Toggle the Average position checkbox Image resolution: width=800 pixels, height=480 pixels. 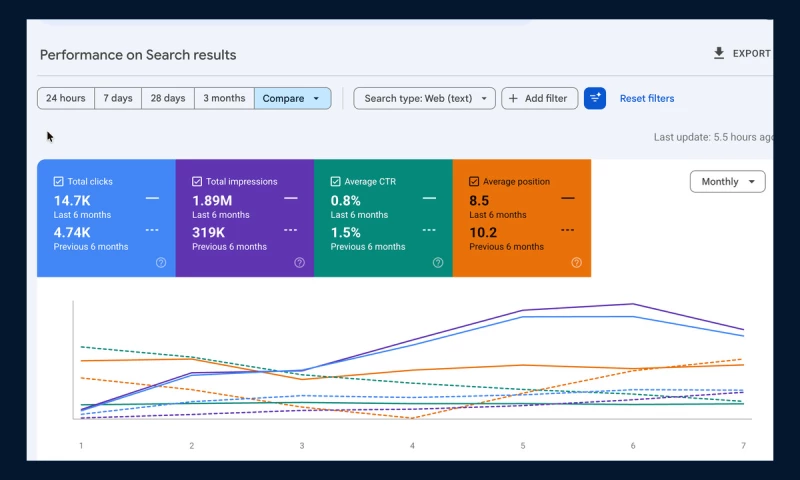(x=474, y=182)
